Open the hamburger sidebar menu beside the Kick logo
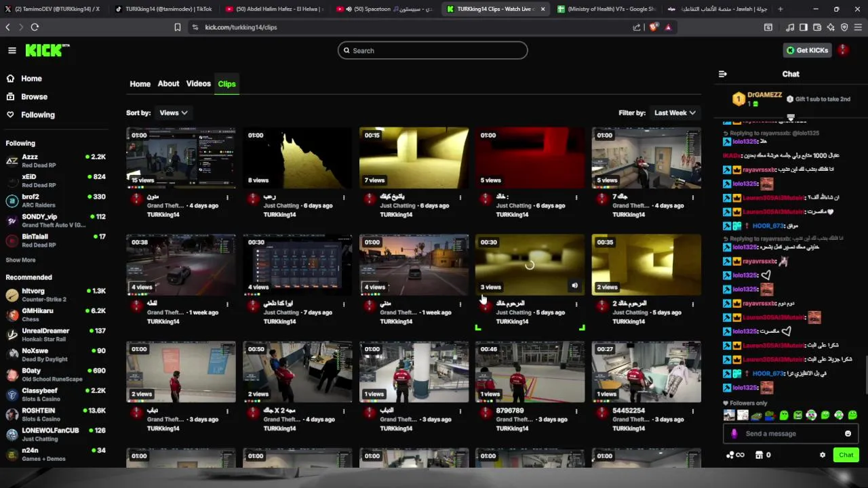Screen dimensions: 868x488 coord(12,50)
